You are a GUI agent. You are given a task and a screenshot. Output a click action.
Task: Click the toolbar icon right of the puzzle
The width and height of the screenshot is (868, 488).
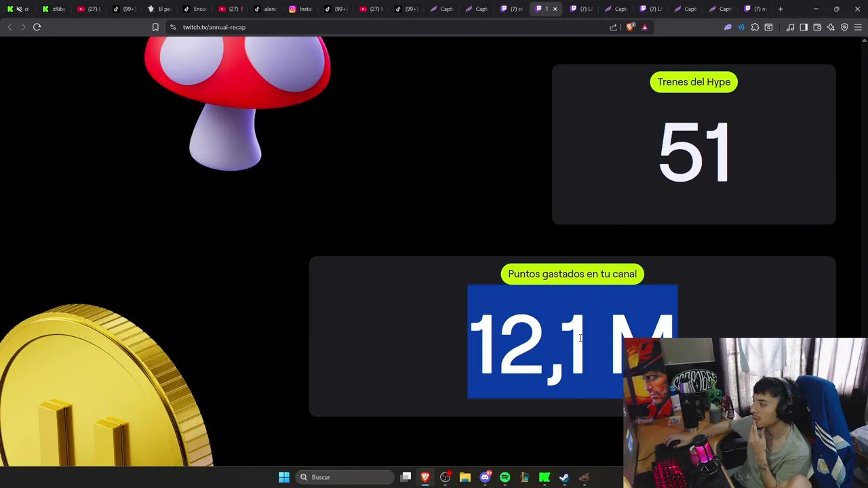(768, 27)
